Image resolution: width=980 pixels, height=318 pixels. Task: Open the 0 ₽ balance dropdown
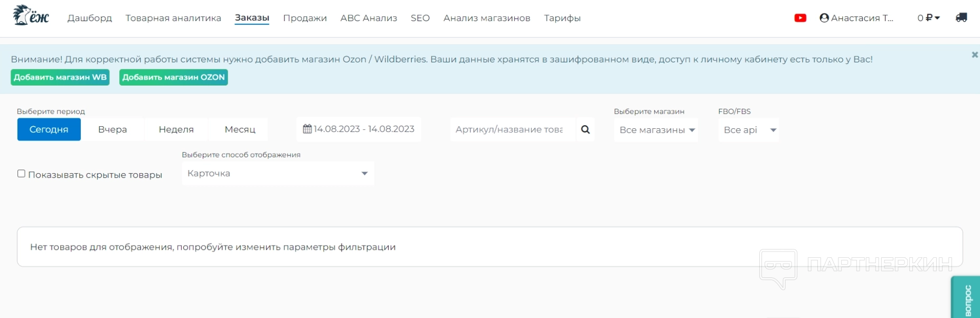pos(928,18)
